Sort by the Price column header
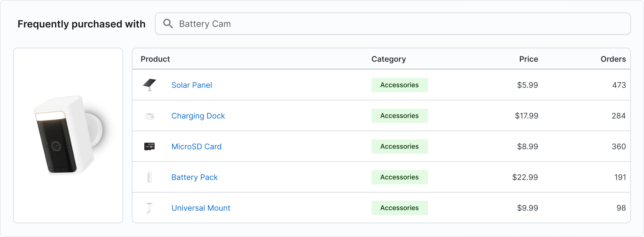 (528, 59)
